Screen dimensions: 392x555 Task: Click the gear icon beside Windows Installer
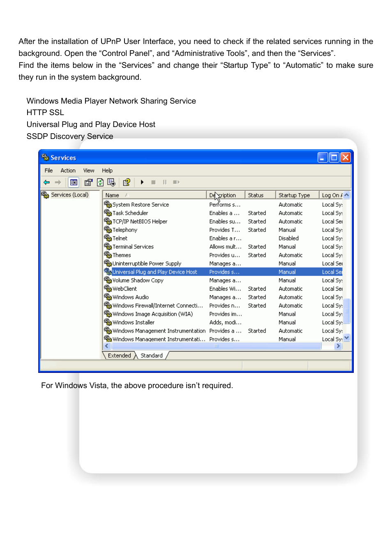point(108,322)
